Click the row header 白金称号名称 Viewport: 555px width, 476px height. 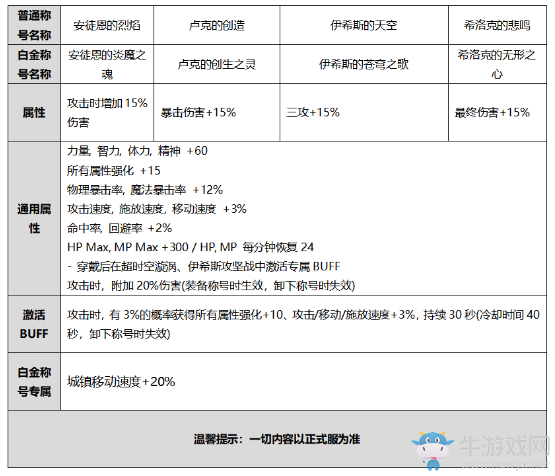[34, 64]
